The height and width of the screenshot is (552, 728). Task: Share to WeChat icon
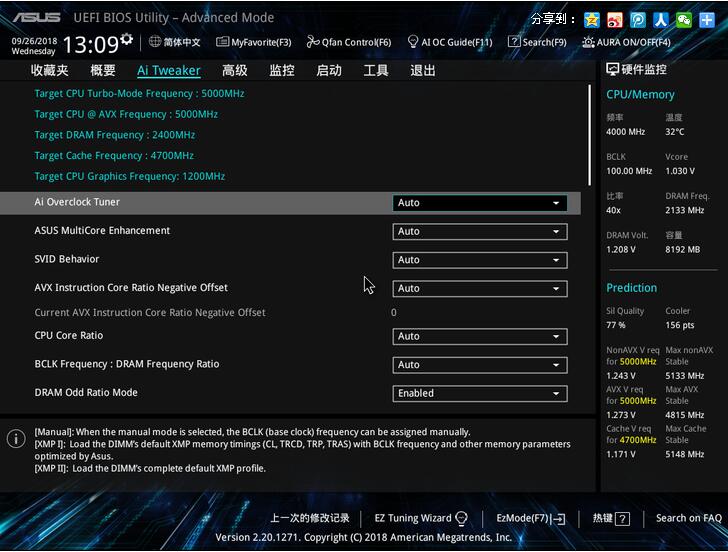pyautogui.click(x=683, y=19)
